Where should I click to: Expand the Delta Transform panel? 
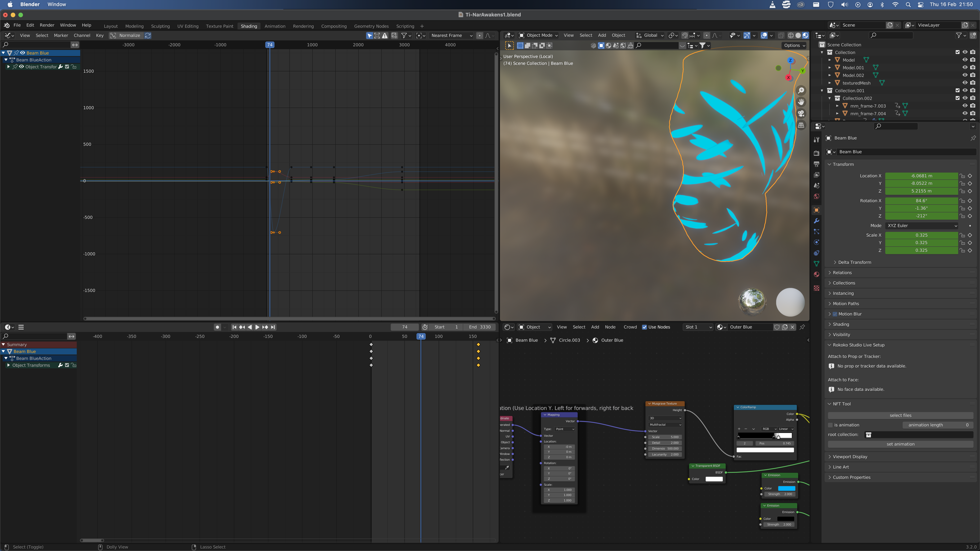[854, 262]
